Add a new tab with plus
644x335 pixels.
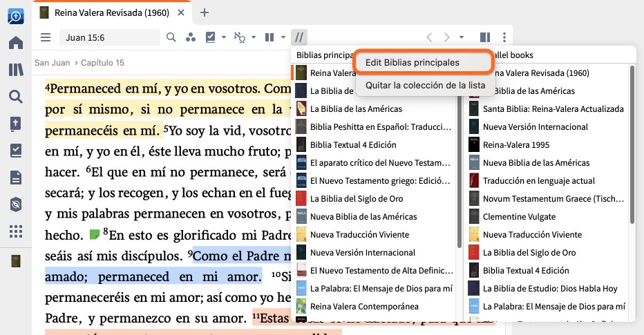204,12
